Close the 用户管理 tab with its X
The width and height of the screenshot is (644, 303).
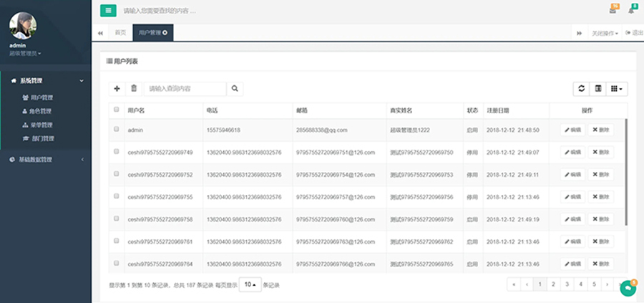tap(165, 33)
